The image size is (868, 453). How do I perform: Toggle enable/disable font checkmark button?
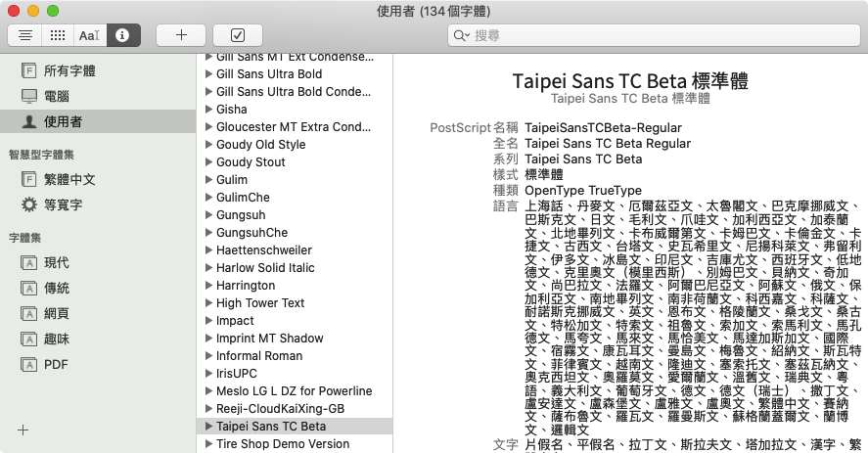tap(238, 35)
